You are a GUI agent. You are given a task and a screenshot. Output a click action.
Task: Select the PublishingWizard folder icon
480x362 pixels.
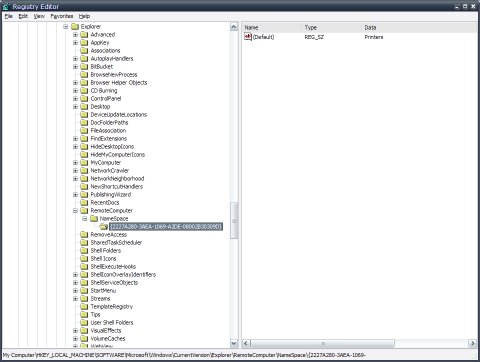[84, 195]
